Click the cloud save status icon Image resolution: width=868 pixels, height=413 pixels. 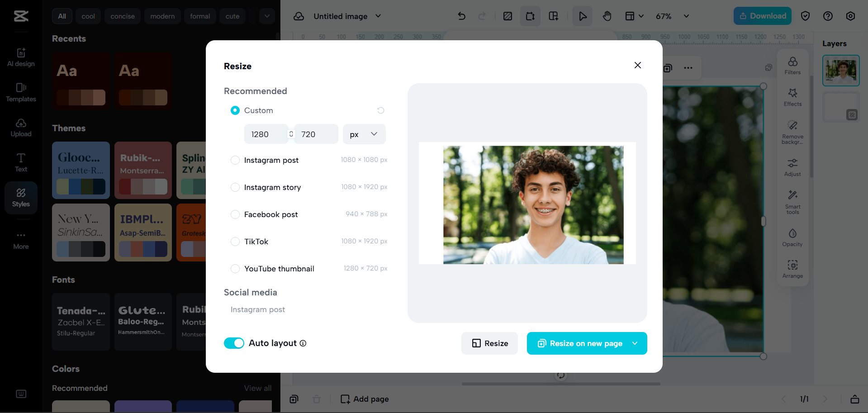click(x=299, y=16)
